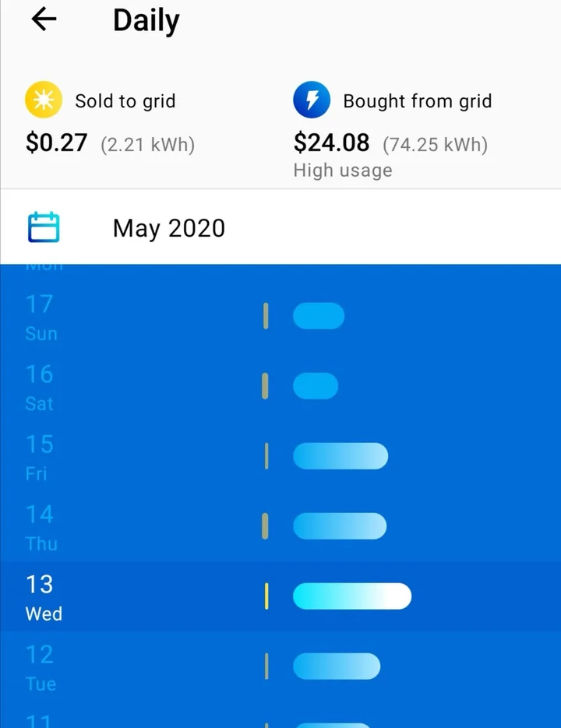561x728 pixels.
Task: Tap the blue lightning Bought from grid icon
Action: click(312, 101)
